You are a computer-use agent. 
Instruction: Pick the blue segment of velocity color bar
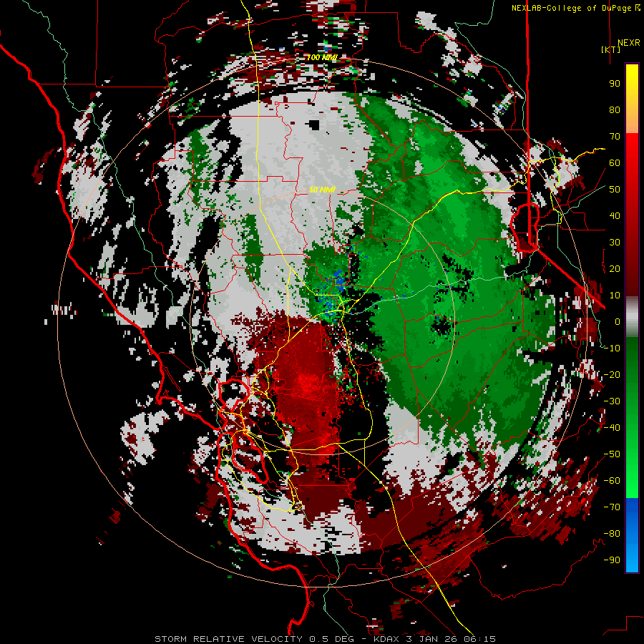click(632, 535)
